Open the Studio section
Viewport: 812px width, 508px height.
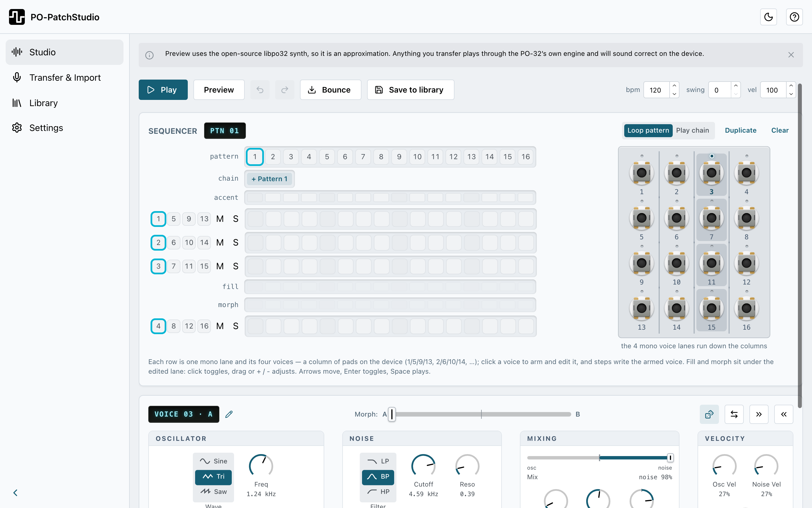pos(64,52)
